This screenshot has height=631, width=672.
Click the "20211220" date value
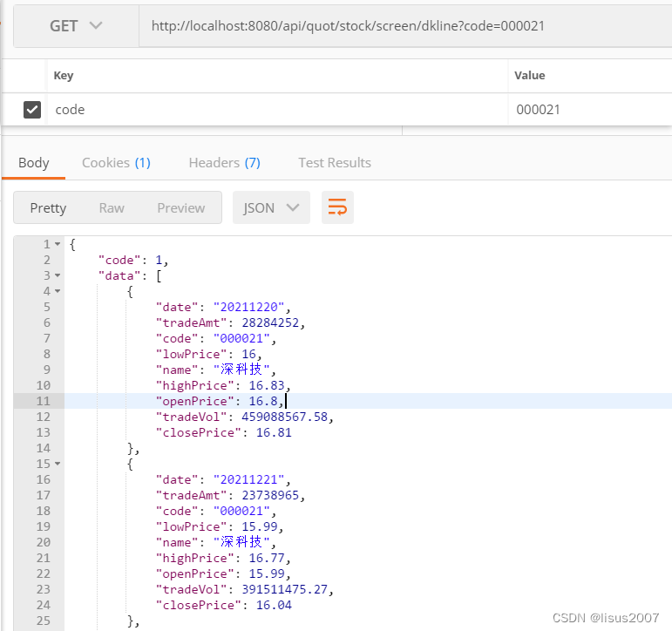(x=249, y=308)
